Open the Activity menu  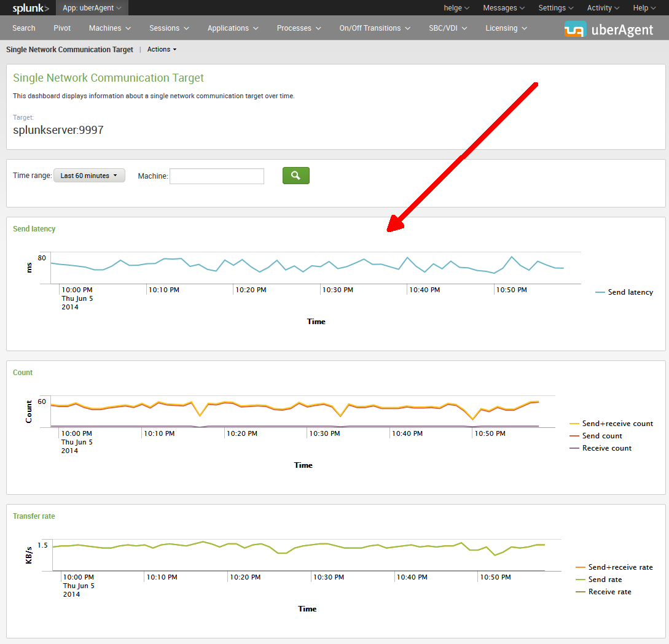[x=603, y=8]
